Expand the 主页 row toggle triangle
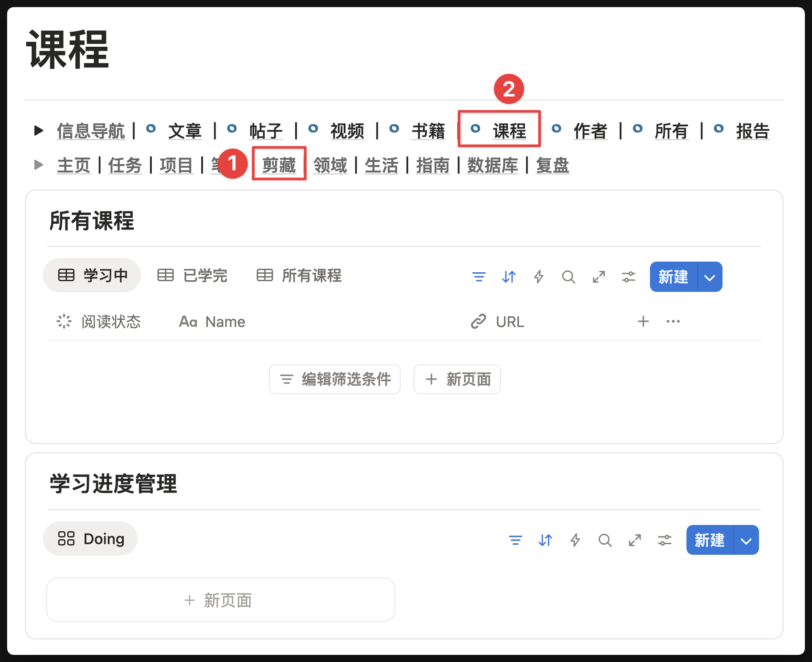This screenshot has width=812, height=662. click(39, 165)
